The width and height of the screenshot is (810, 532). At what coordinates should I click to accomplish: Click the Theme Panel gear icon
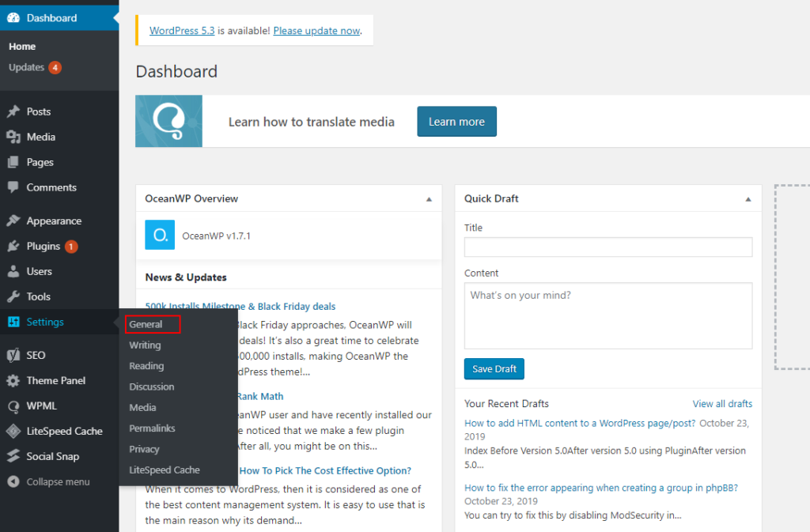point(13,381)
